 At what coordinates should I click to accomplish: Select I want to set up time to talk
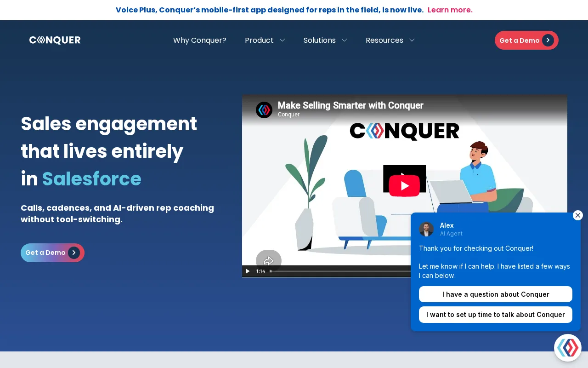click(496, 315)
